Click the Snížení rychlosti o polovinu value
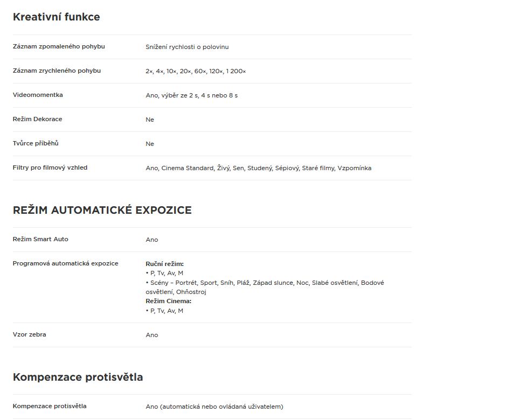This screenshot has width=512, height=420. [x=187, y=47]
